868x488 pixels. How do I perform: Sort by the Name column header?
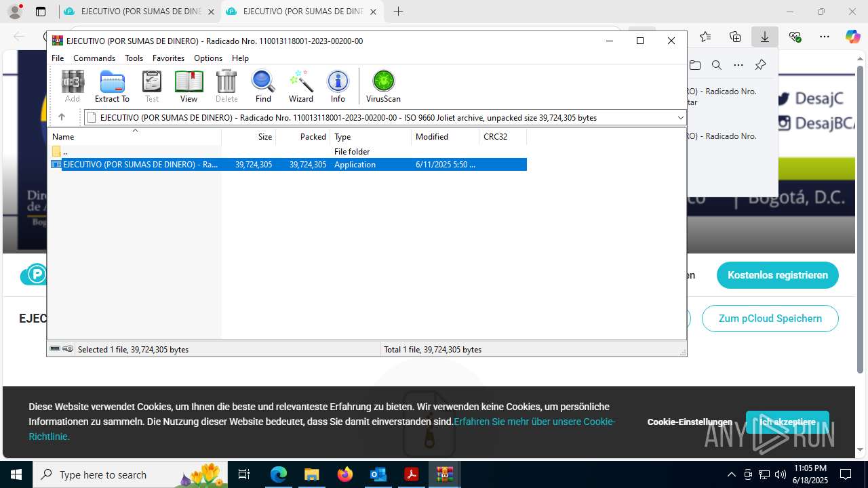(134, 137)
